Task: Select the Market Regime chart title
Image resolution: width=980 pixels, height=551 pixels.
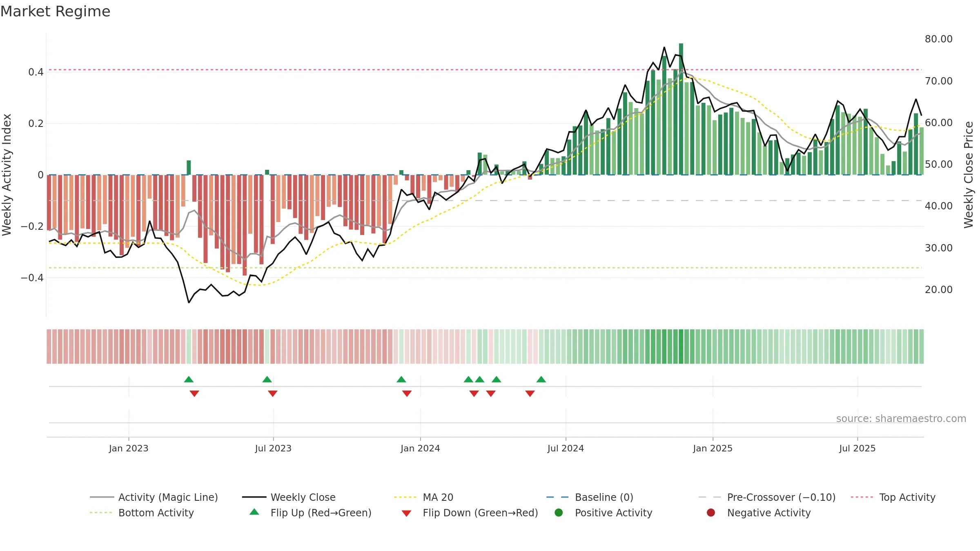Action: (x=55, y=11)
